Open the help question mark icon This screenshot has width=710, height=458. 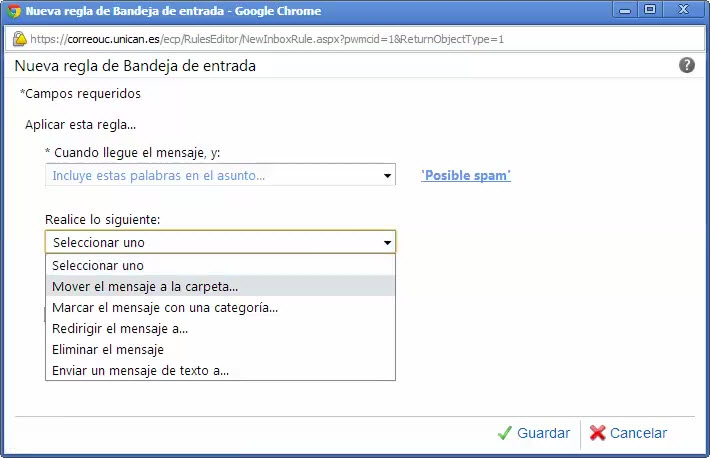point(686,65)
